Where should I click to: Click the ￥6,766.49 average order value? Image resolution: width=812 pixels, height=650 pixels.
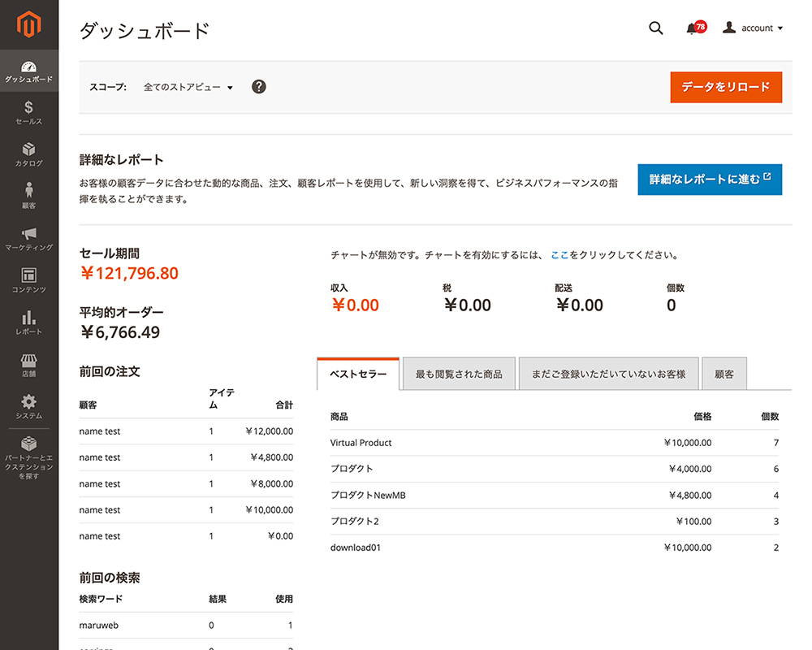pos(119,332)
